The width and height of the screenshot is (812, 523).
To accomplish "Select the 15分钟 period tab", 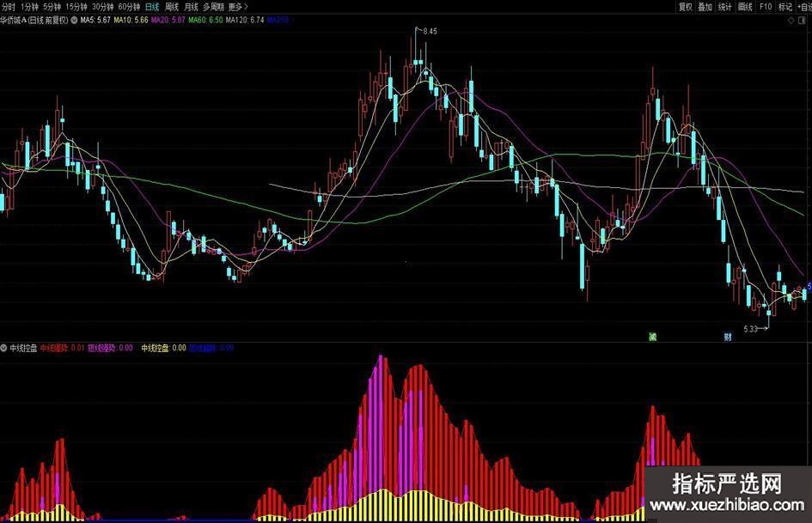I will click(x=76, y=7).
